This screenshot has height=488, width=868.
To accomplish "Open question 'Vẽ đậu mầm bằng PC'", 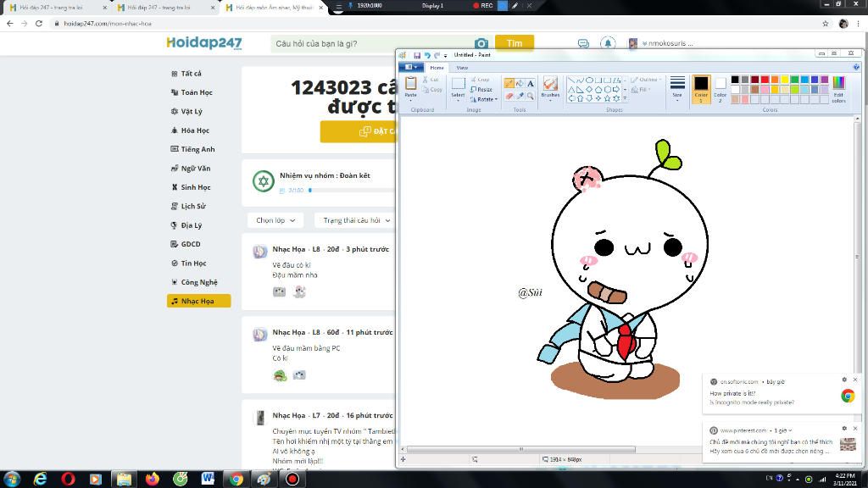I will 306,348.
